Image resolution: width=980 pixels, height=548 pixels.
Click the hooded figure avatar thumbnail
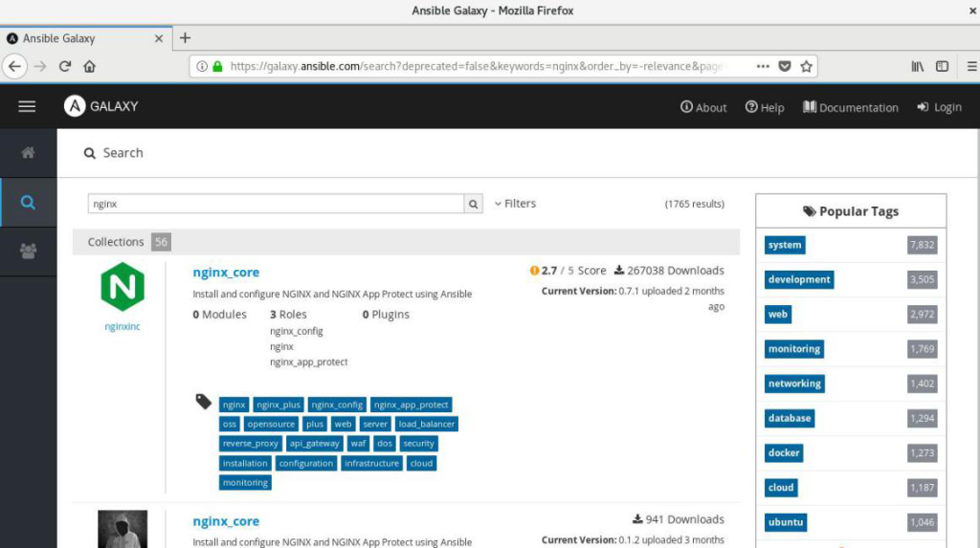122,529
